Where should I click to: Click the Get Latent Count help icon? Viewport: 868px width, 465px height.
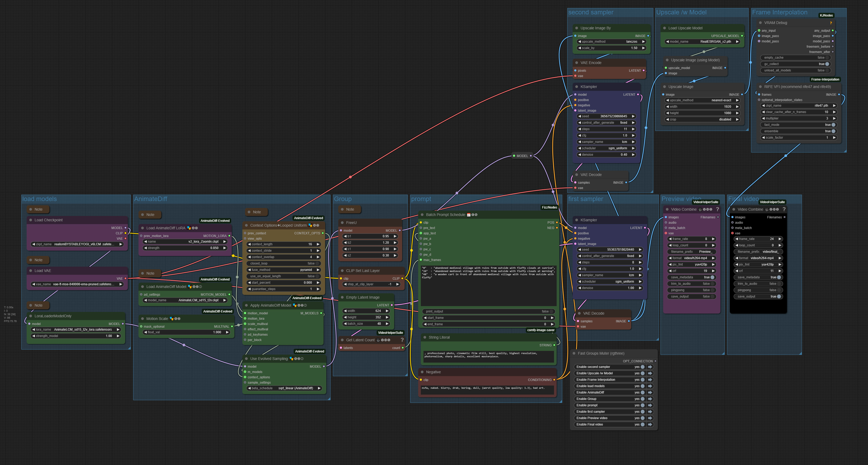(x=402, y=340)
